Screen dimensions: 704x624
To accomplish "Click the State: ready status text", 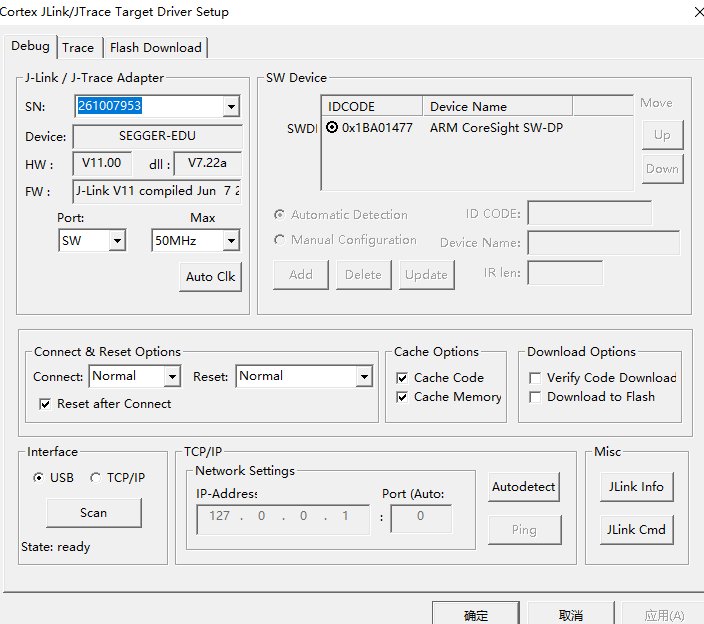I will [x=56, y=547].
